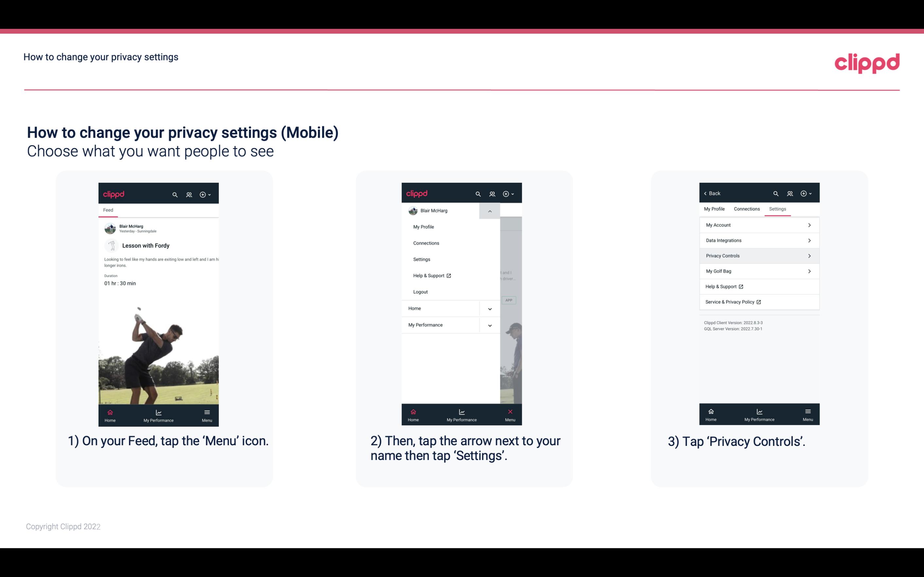Tap the Home icon in bottom nav
This screenshot has width=924, height=577.
point(110,414)
